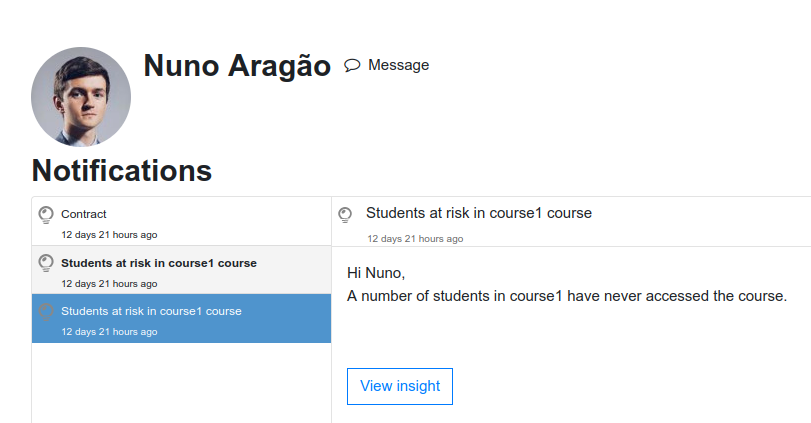Viewport: 811px width, 423px height.
Task: Select the highlighted Students at risk notification
Action: pyautogui.click(x=182, y=319)
